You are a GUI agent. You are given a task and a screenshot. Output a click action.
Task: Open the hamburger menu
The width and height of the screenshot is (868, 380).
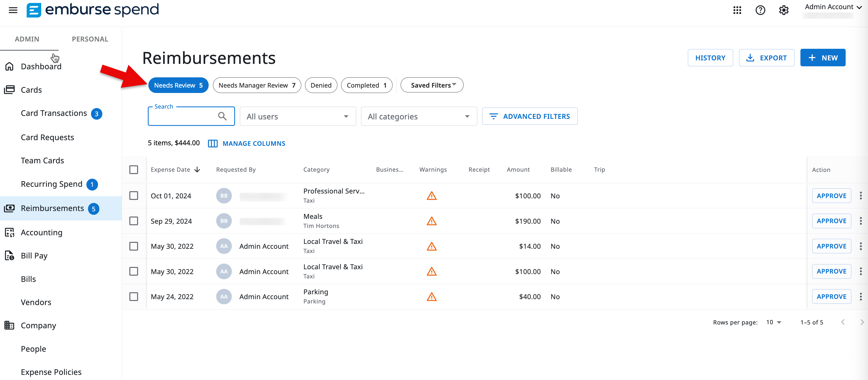coord(13,10)
